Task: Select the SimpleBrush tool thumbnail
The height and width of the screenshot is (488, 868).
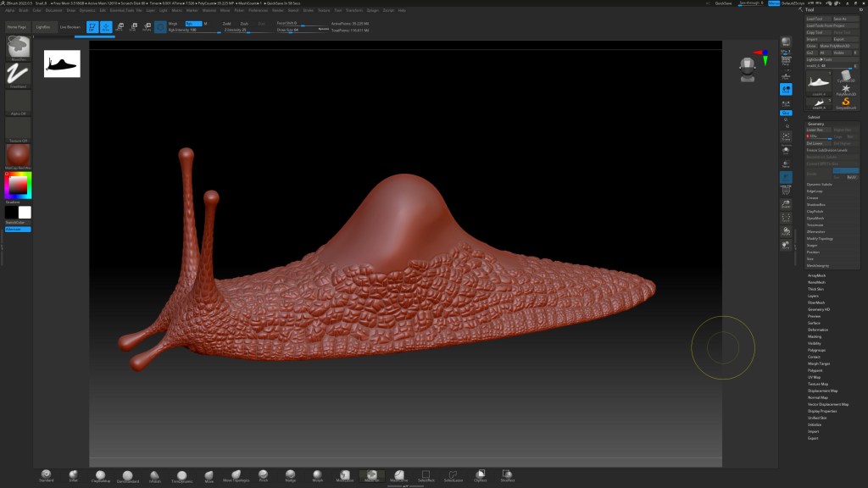Action: pyautogui.click(x=846, y=101)
